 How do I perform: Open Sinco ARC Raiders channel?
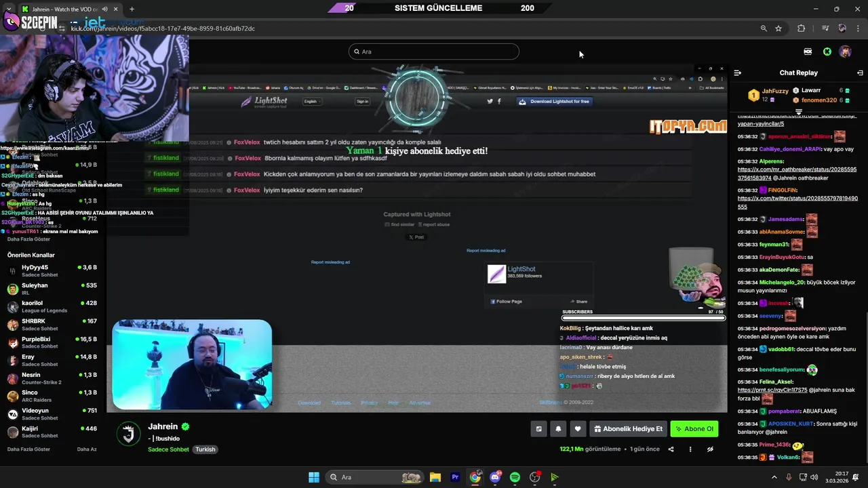[x=53, y=396]
